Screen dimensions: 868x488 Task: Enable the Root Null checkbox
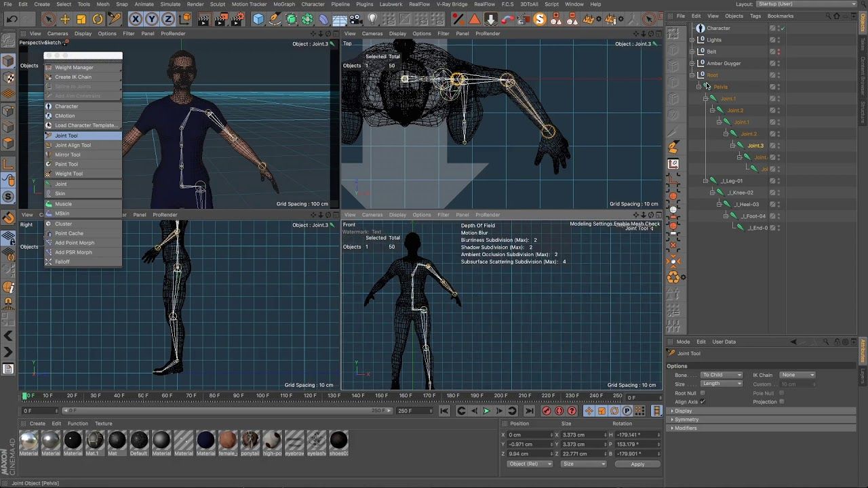click(x=703, y=393)
